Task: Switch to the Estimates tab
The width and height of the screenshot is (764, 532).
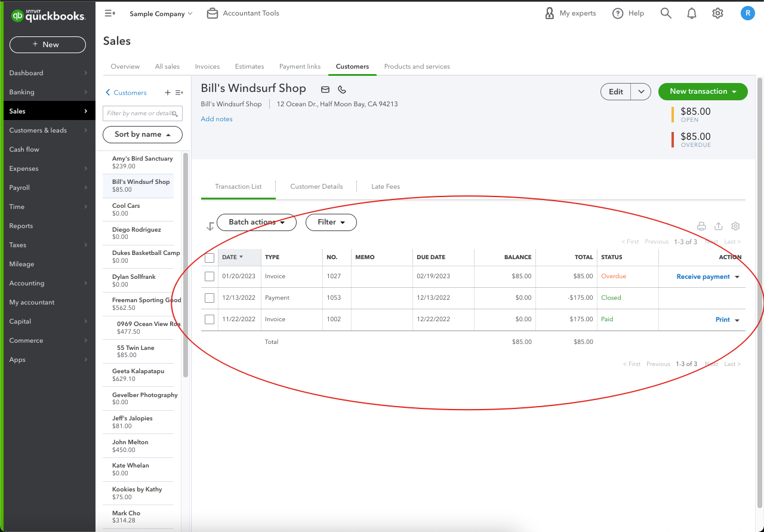Action: (x=249, y=66)
